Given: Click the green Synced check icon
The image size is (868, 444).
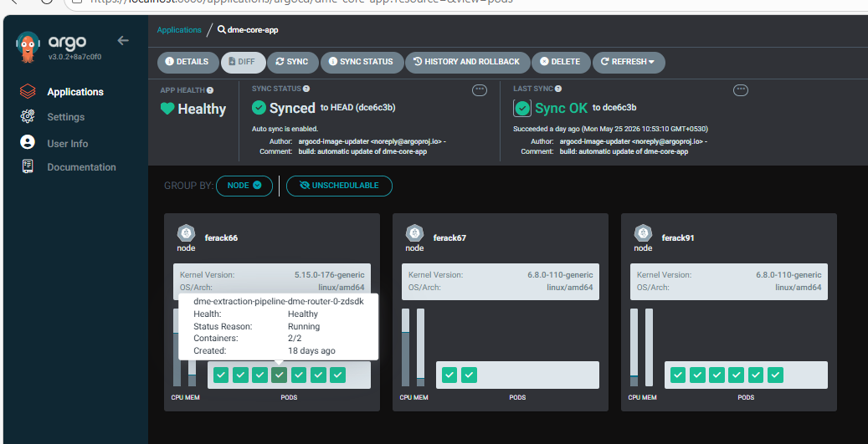Looking at the screenshot, I should pos(259,108).
